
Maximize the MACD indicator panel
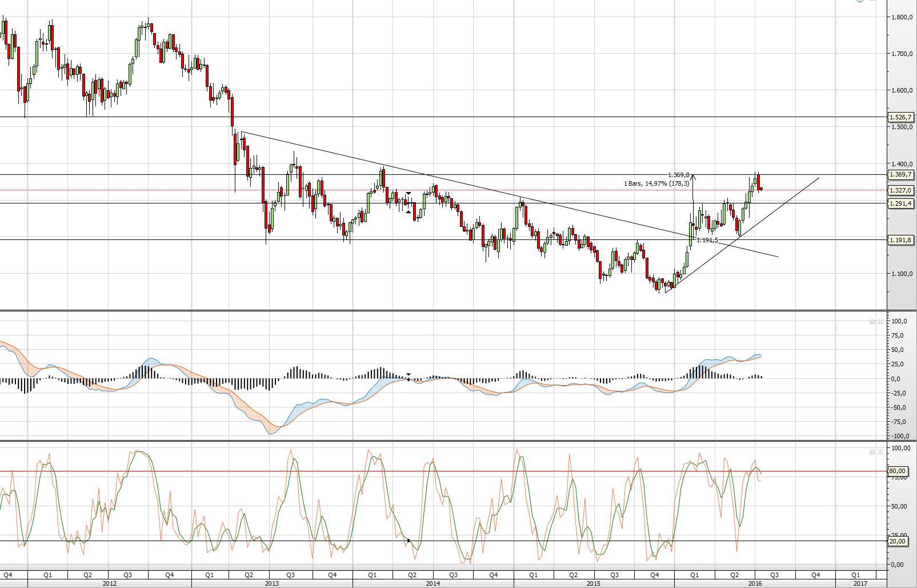pos(872,322)
